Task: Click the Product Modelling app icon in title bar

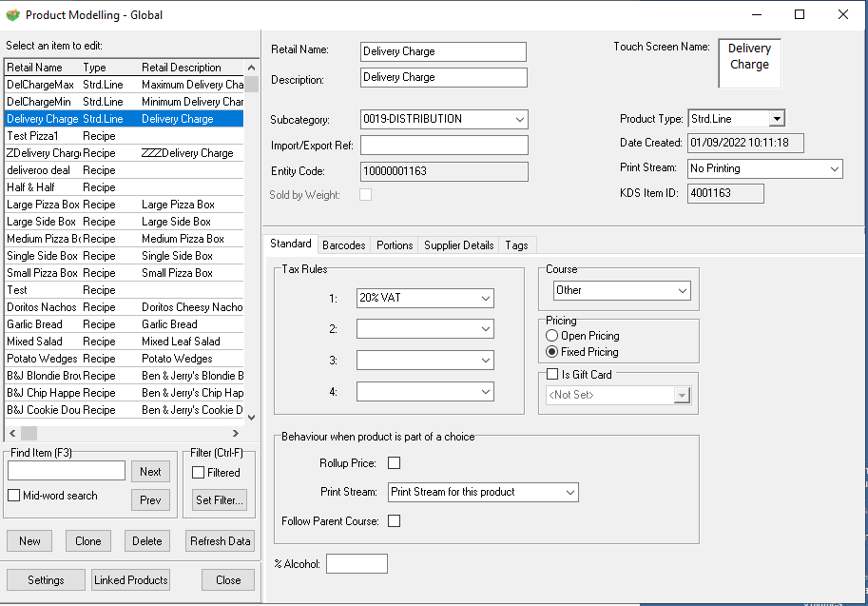Action: coord(12,15)
